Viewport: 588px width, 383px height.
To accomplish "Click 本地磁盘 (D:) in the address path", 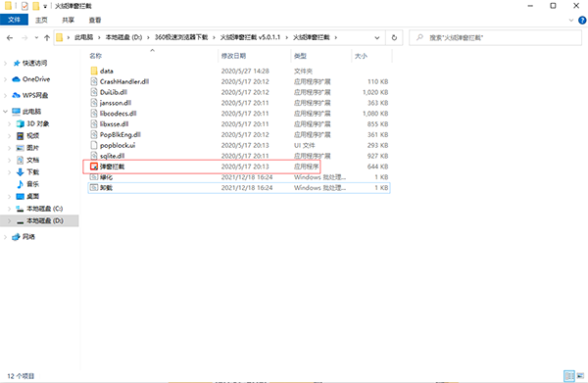I will (x=123, y=37).
